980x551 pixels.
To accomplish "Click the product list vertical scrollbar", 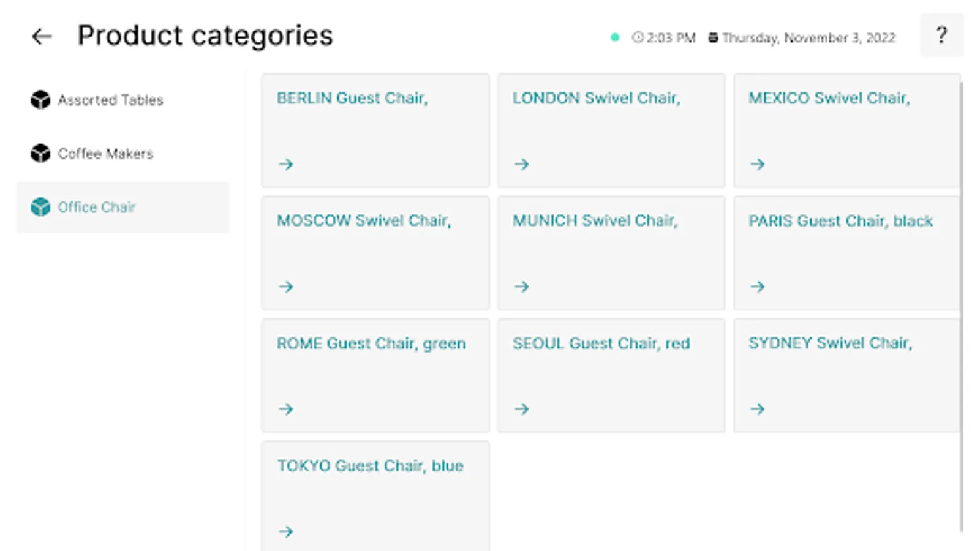I will pos(962,306).
